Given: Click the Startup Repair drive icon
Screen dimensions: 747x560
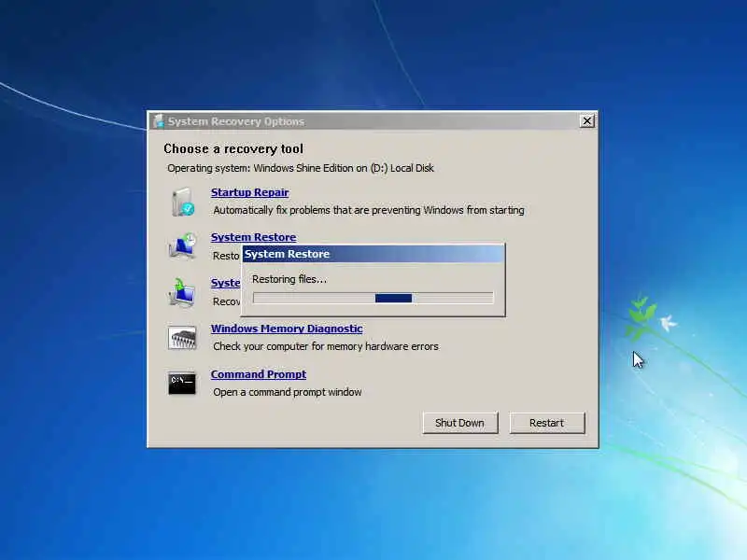Looking at the screenshot, I should [182, 202].
